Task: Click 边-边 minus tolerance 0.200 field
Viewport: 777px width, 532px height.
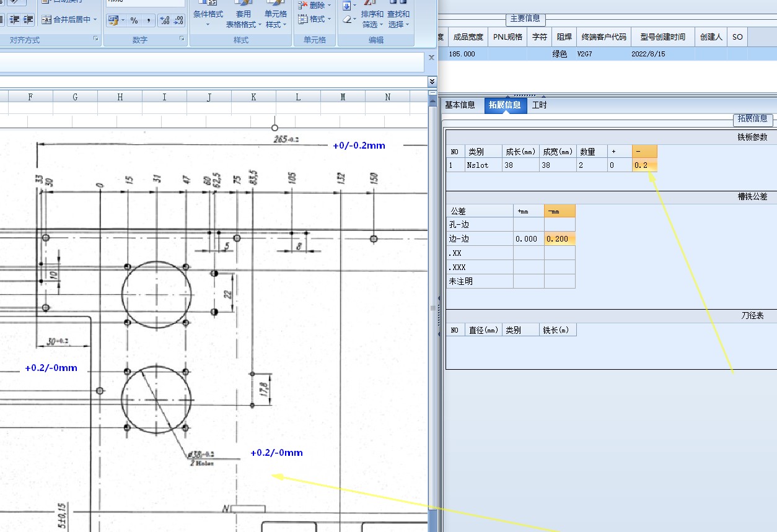Action: 560,238
